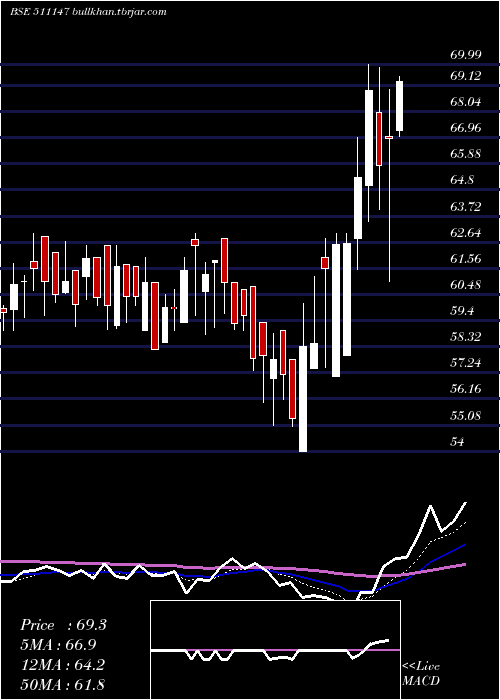Click the <<Live MACD label
Viewport: 500px width, 700px height.
[x=421, y=674]
